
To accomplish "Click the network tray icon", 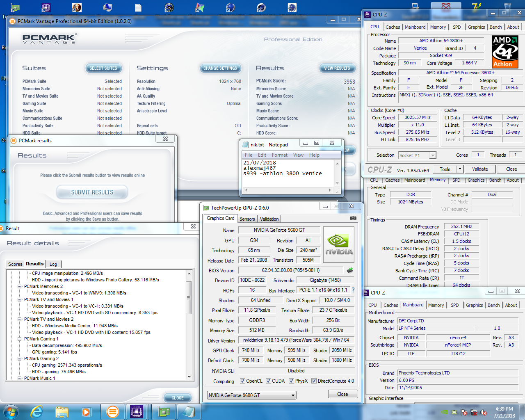I will [x=474, y=412].
